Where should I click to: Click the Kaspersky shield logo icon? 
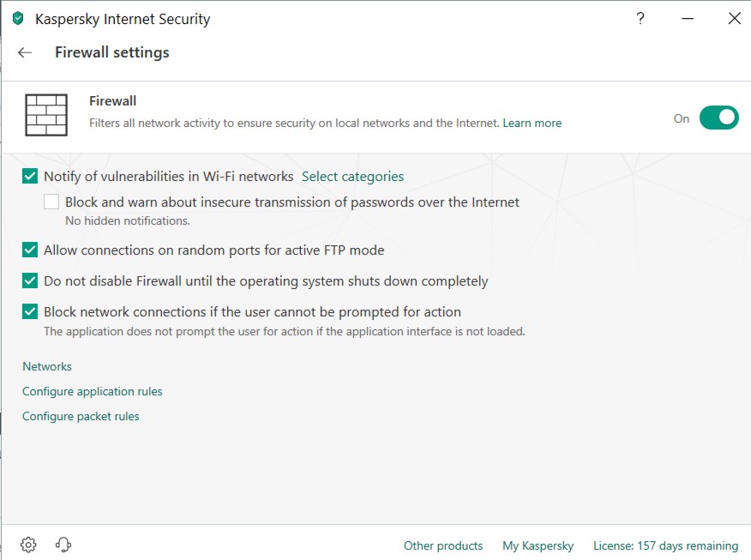coord(18,18)
